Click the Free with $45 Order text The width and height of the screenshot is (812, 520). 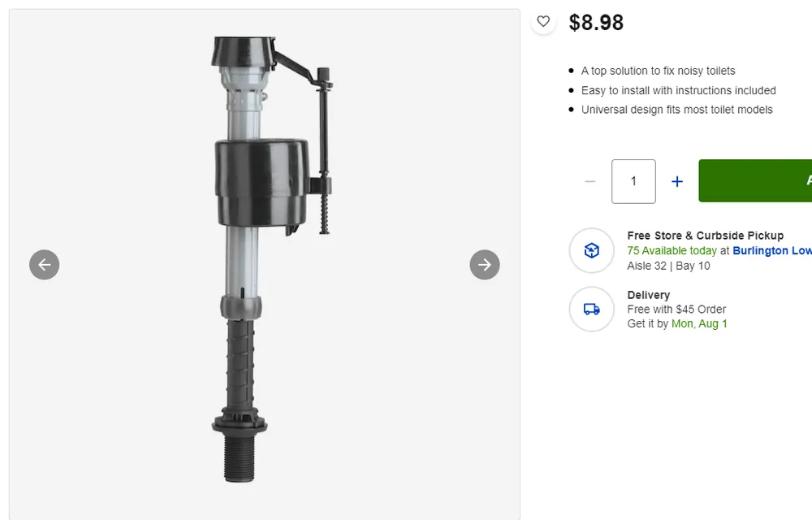click(676, 310)
